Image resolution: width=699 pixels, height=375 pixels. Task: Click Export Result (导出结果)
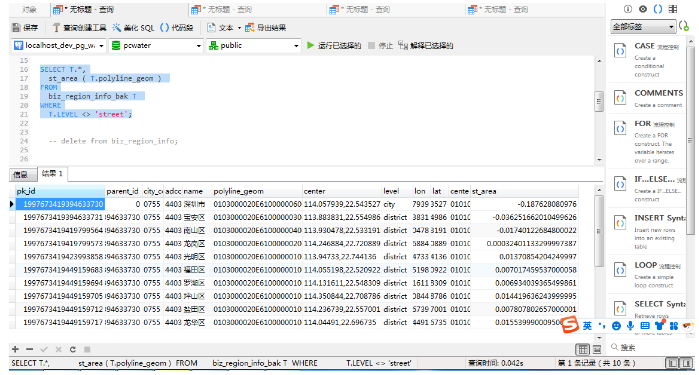pos(266,28)
